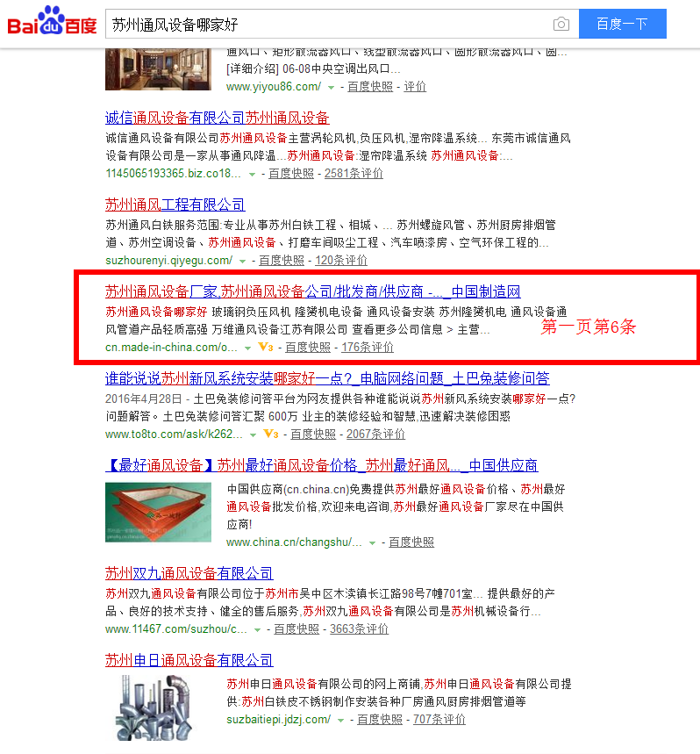Click V3 badge on to8to result
This screenshot has height=754, width=700.
271,434
